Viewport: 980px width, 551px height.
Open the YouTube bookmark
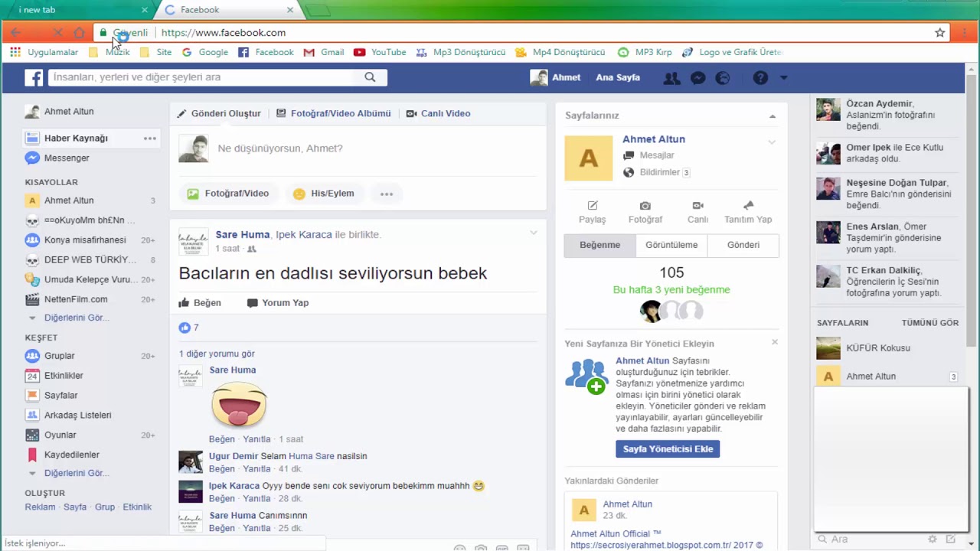tap(380, 52)
